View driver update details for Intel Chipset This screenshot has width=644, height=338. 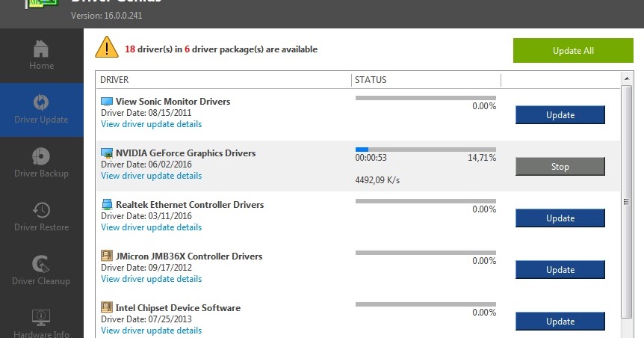tap(151, 331)
